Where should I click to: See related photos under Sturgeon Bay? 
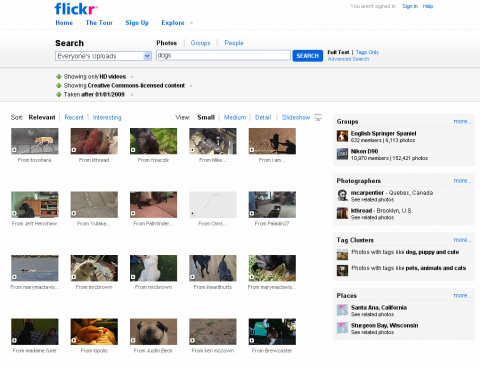click(x=372, y=332)
